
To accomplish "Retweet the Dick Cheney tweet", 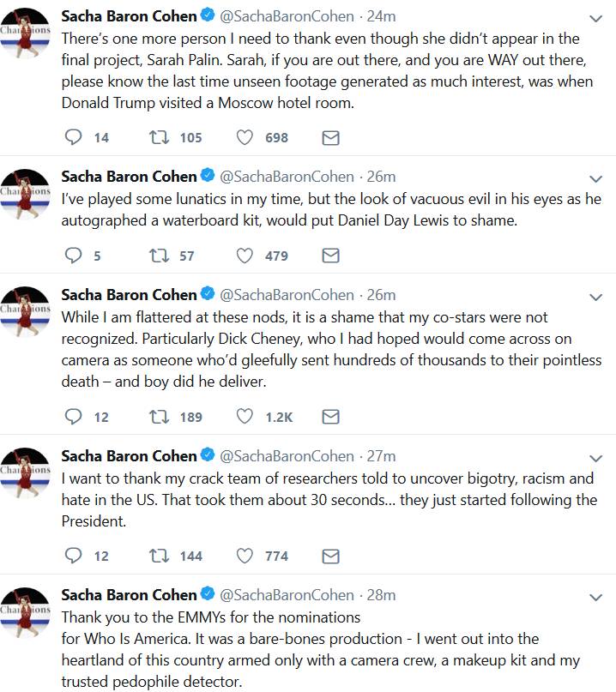I will [x=160, y=417].
